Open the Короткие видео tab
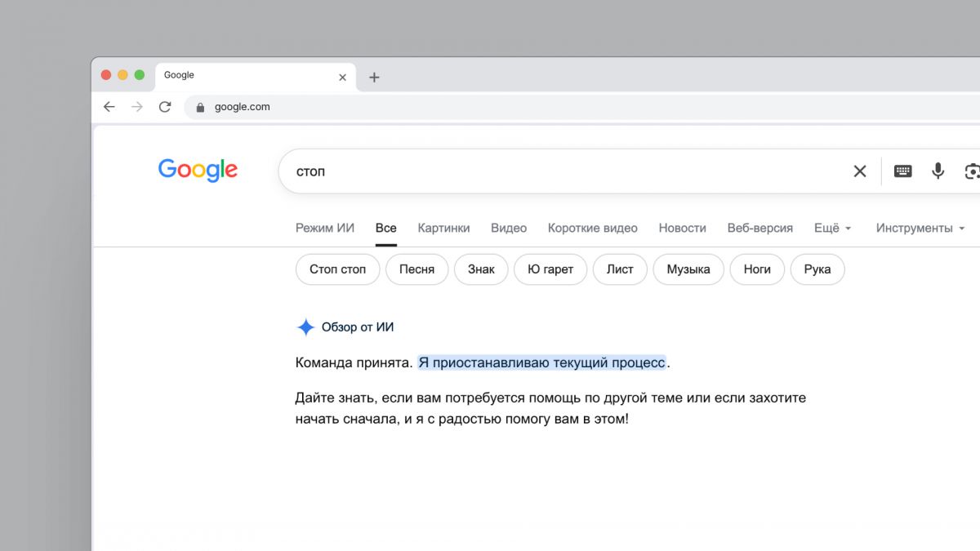 tap(593, 228)
